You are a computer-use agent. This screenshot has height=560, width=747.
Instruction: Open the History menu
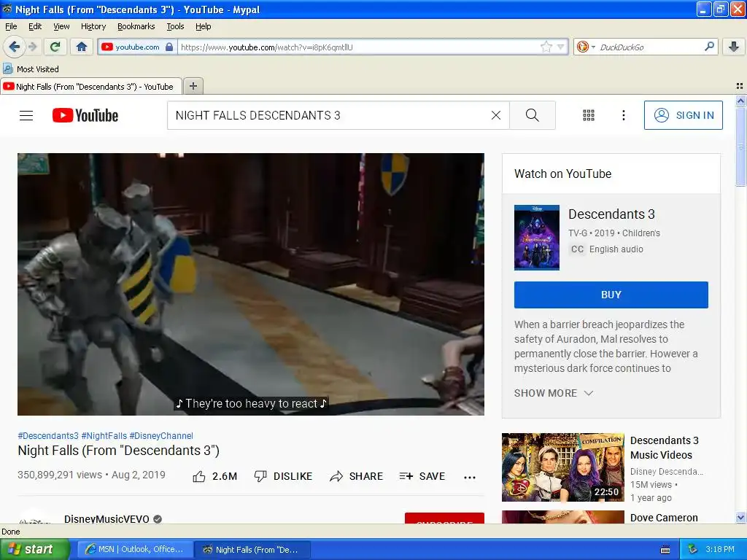coord(93,27)
